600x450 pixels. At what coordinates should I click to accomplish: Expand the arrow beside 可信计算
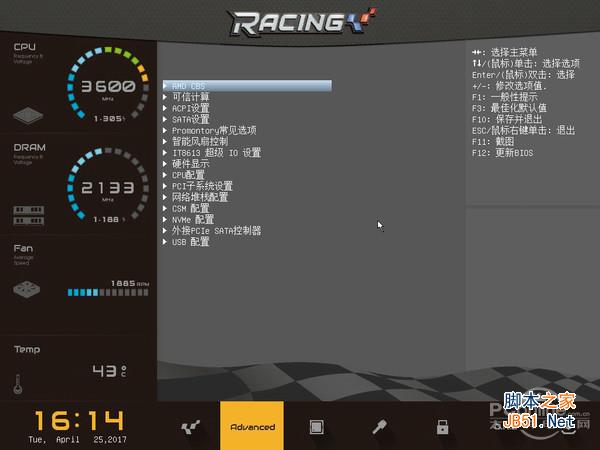(165, 97)
